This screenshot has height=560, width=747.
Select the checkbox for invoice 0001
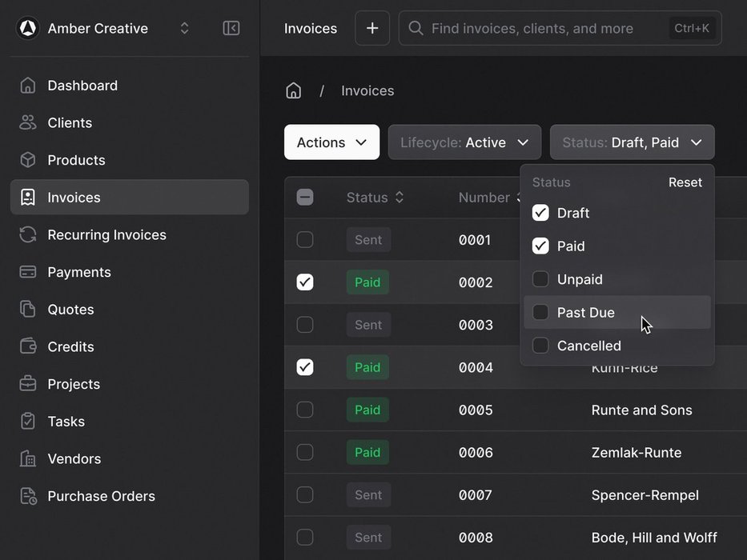point(305,239)
